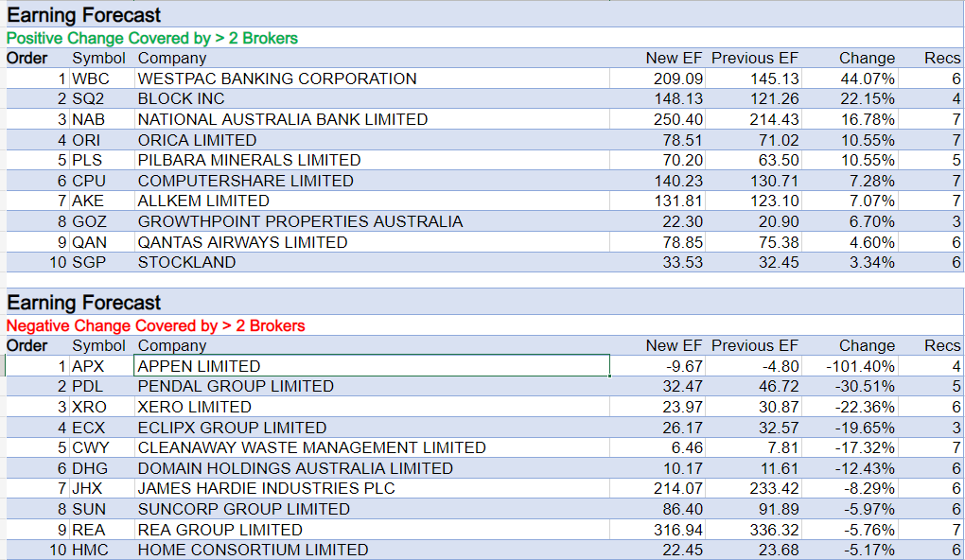Select the SUNCORP GROUP LIMITED cell
Screen dimensions: 965x560
[244, 509]
